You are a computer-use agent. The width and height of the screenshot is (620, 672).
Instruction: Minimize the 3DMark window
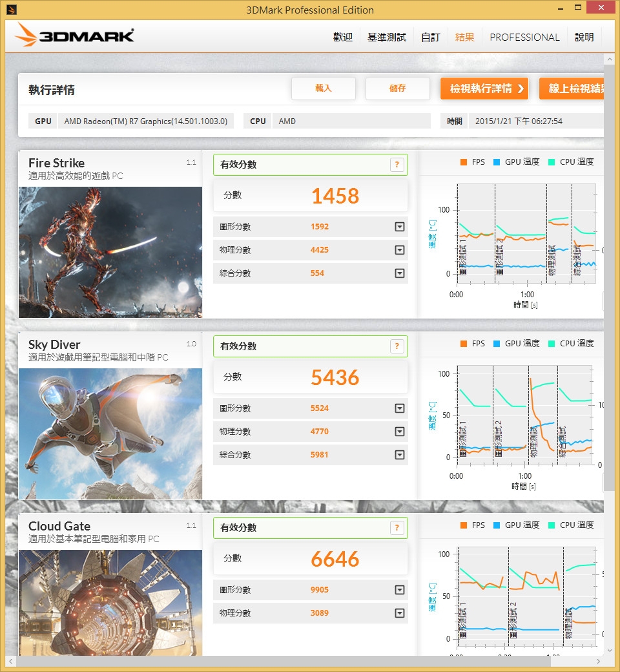point(561,8)
